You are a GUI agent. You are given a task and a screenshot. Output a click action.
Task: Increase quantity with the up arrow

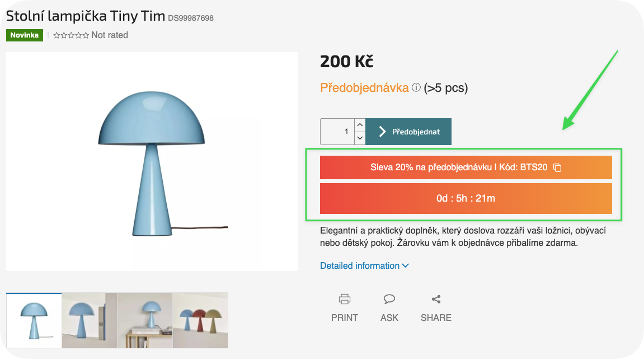360,125
